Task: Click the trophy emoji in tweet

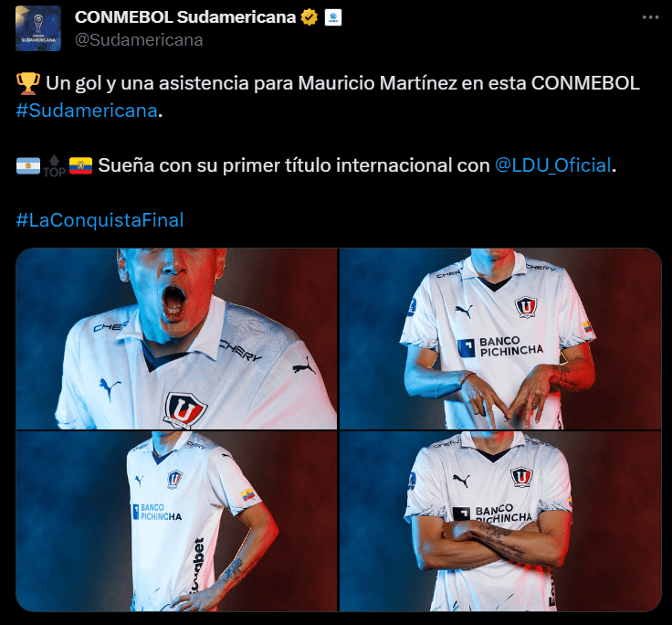Action: 28,83
